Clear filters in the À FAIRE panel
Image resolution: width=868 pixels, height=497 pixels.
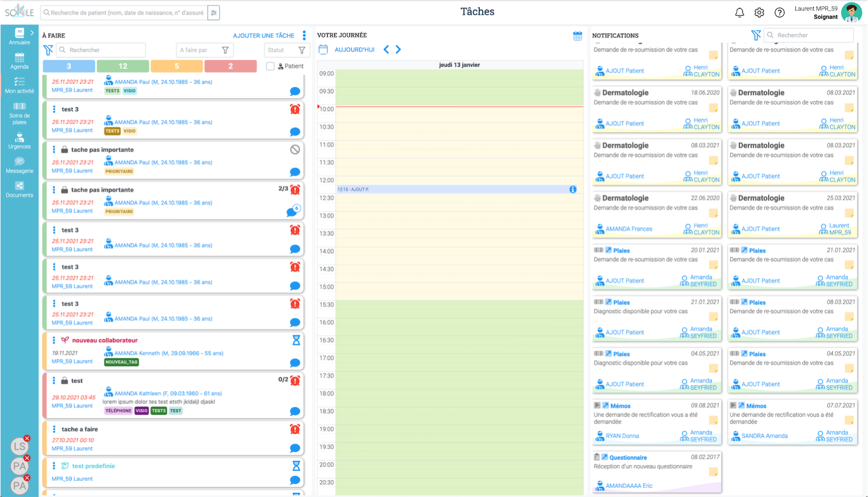48,50
